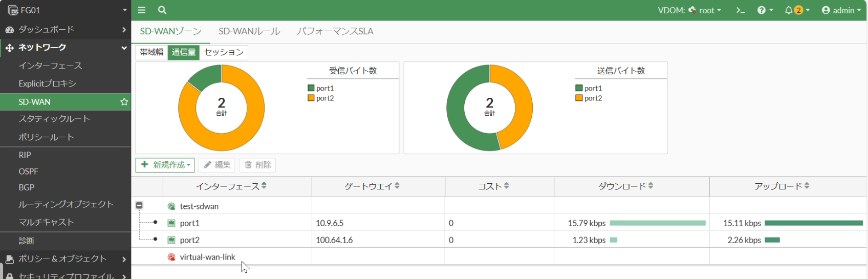Click the notifications bell icon
868x279 pixels.
pos(789,10)
